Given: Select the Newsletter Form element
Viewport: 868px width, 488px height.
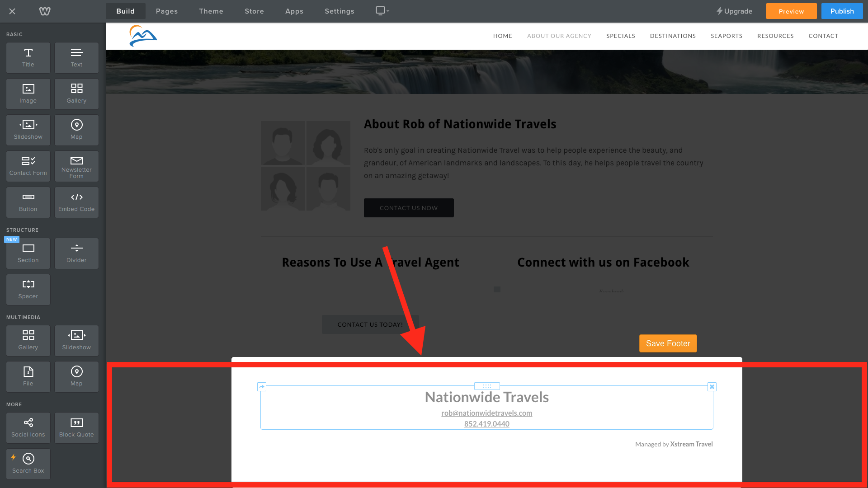Looking at the screenshot, I should click(x=76, y=166).
